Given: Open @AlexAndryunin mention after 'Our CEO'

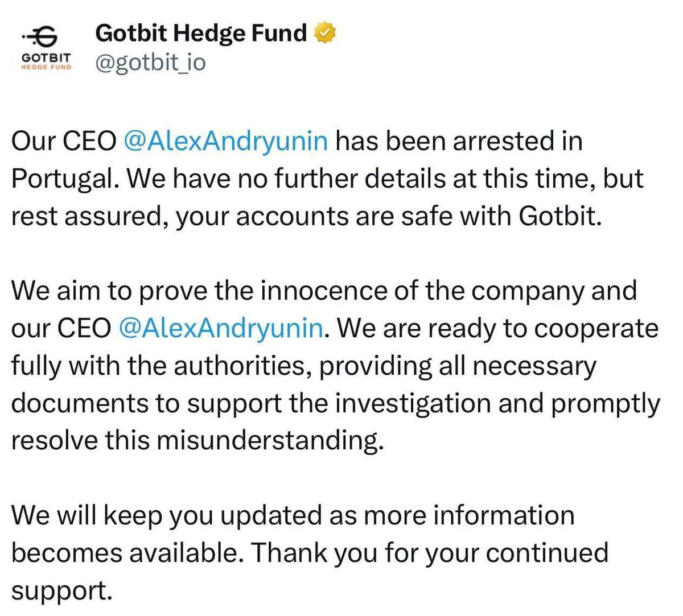Looking at the screenshot, I should click(x=225, y=141).
